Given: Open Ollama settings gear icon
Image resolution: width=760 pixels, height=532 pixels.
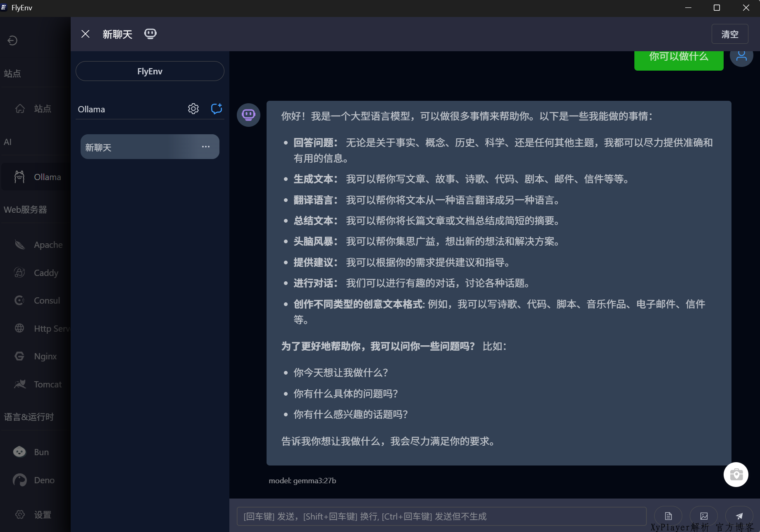Looking at the screenshot, I should tap(193, 109).
